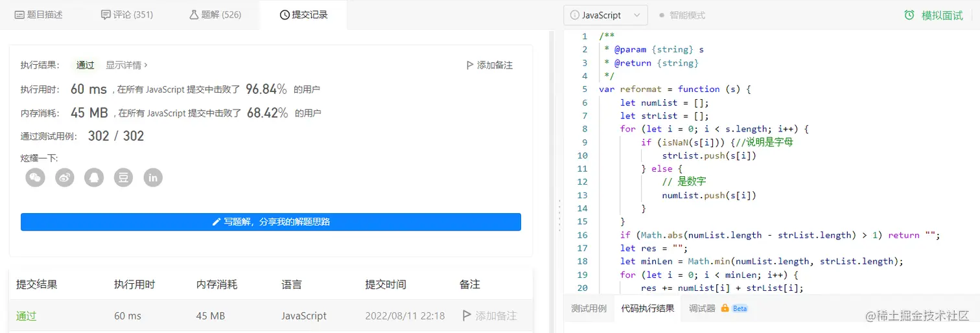Click line number 1 in the editor gutter
Viewport: 980px width, 333px height.
coord(585,36)
